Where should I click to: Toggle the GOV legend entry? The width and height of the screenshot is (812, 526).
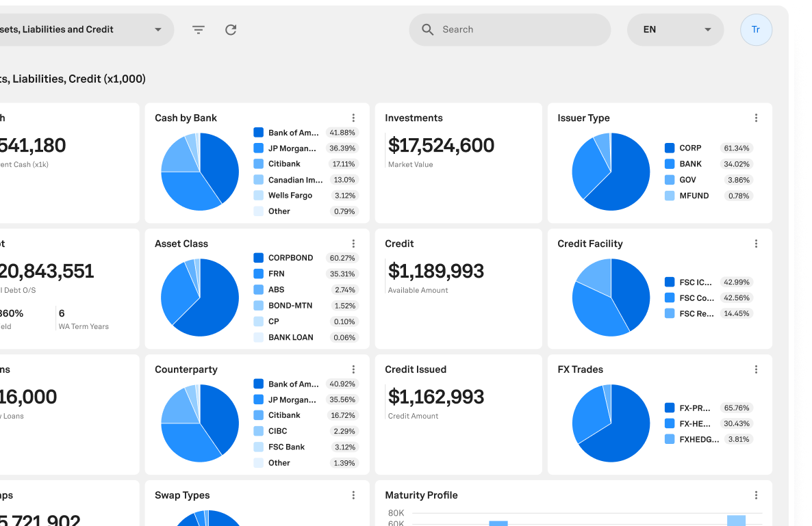pyautogui.click(x=687, y=180)
